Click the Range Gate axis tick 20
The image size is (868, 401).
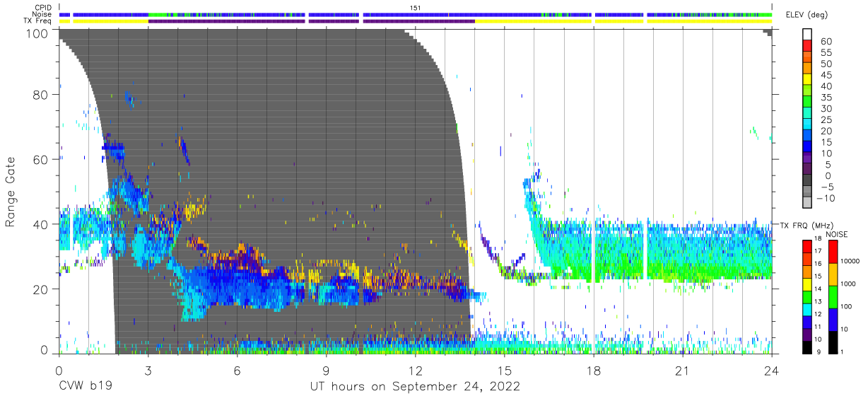coord(41,289)
